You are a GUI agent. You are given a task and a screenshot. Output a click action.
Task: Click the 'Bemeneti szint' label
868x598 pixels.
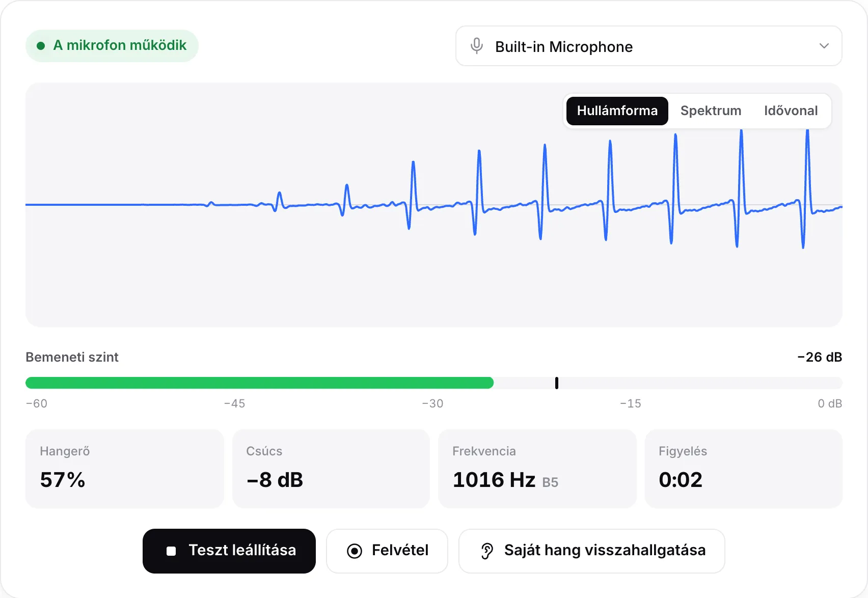(72, 357)
